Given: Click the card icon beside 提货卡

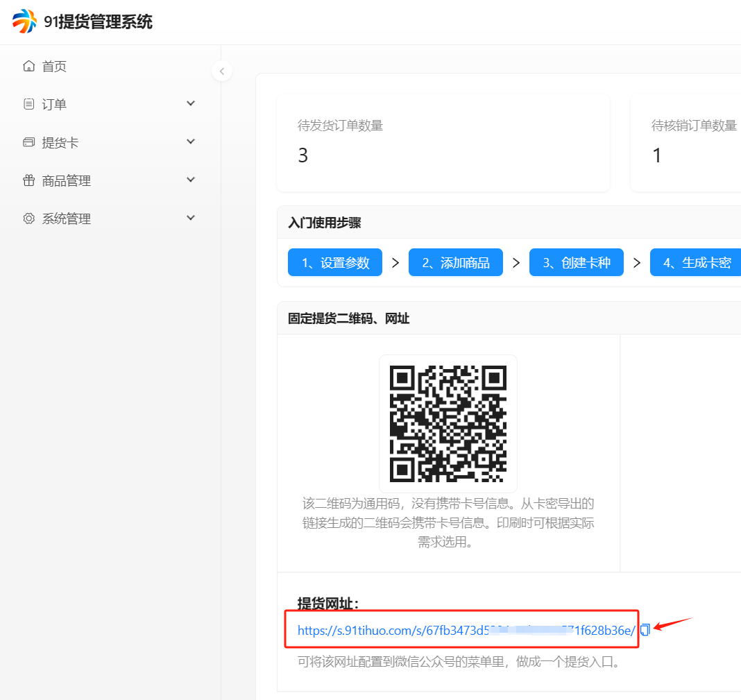Looking at the screenshot, I should (x=29, y=142).
